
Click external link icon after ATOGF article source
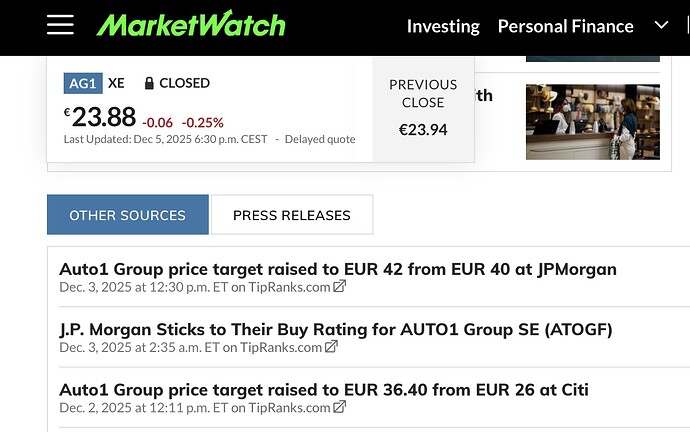(x=331, y=348)
